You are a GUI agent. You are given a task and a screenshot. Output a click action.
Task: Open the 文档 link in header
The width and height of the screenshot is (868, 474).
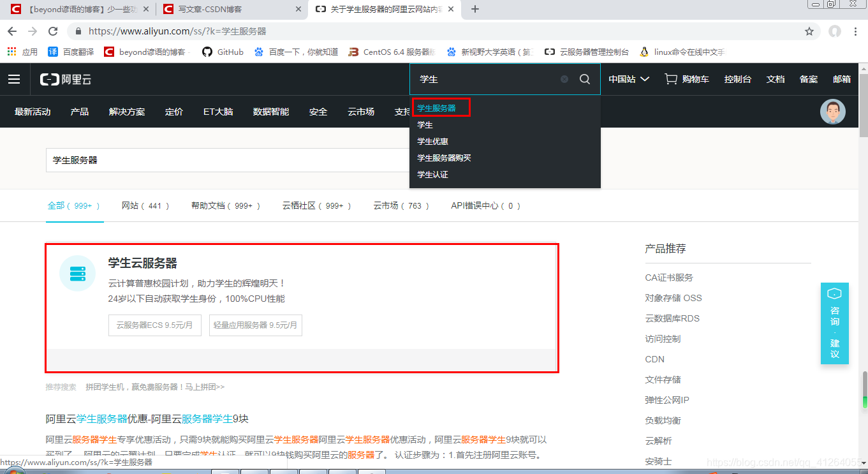(776, 79)
